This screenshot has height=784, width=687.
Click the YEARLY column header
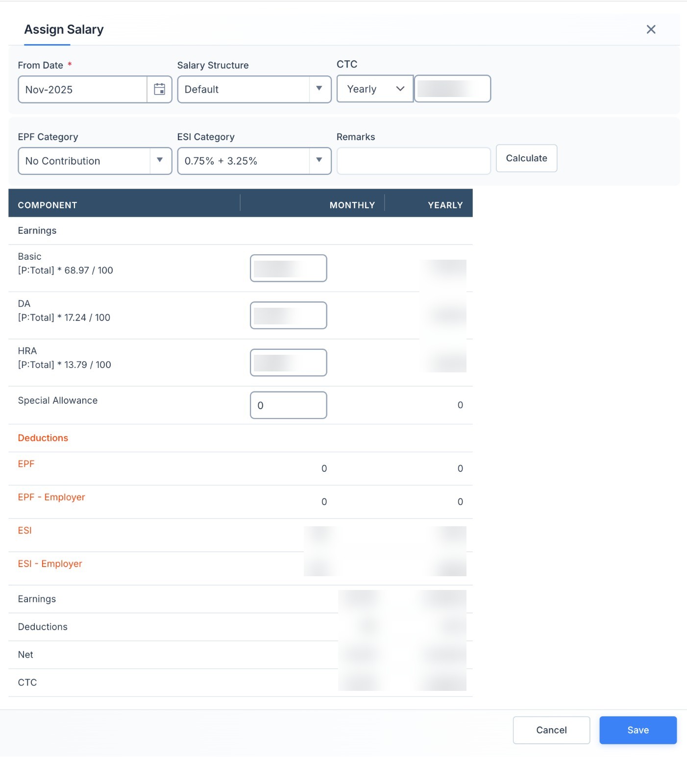(x=445, y=205)
